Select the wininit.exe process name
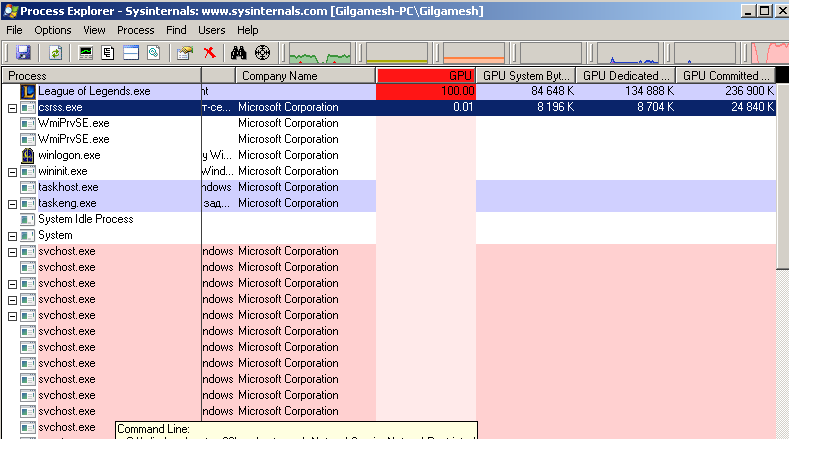This screenshot has width=840, height=452. (x=63, y=171)
